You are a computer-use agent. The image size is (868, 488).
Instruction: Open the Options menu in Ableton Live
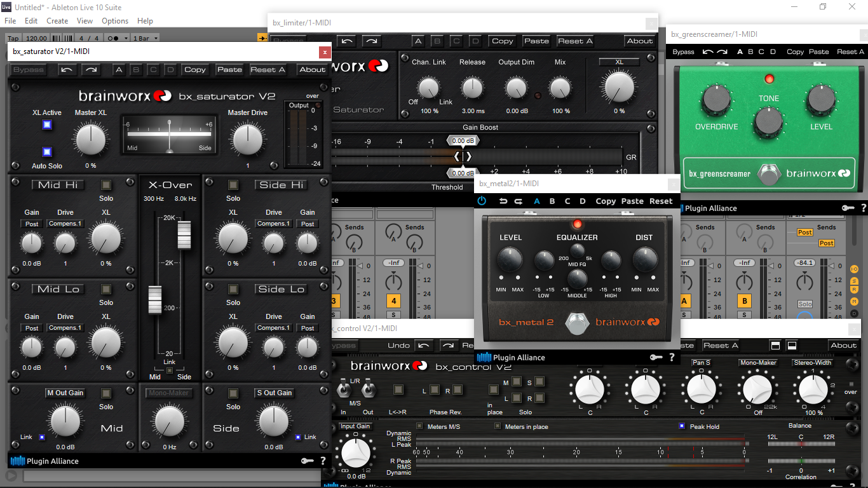tap(115, 20)
